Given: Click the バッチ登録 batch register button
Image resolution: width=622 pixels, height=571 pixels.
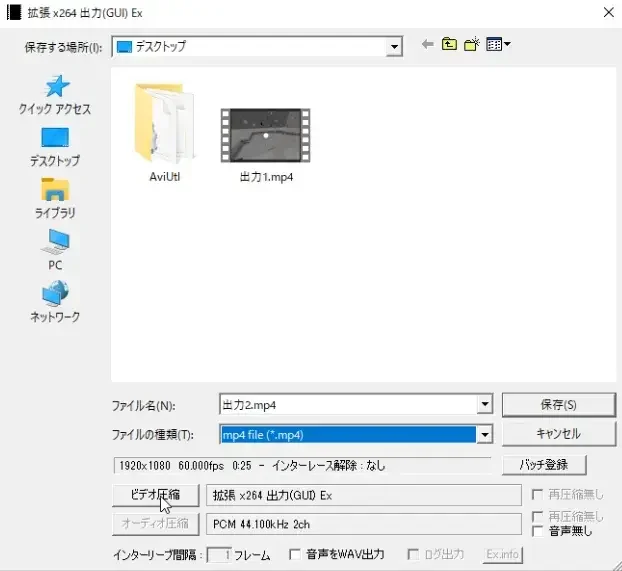Looking at the screenshot, I should coord(544,465).
